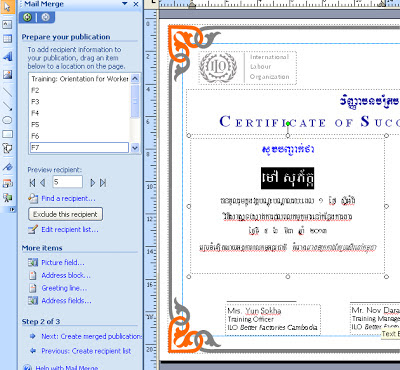400x370 pixels.
Task: Select the Select Objects arrow tool
Action: point(7,7)
